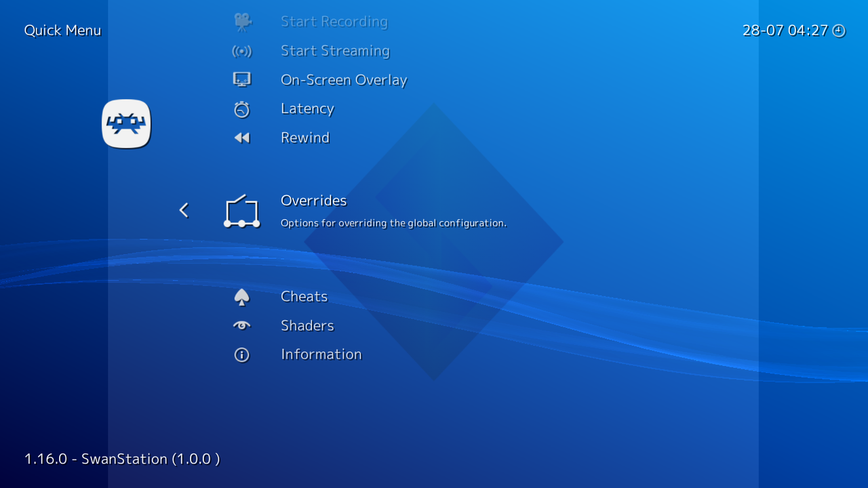
Task: Click the SwanStation version text
Action: pyautogui.click(x=122, y=459)
